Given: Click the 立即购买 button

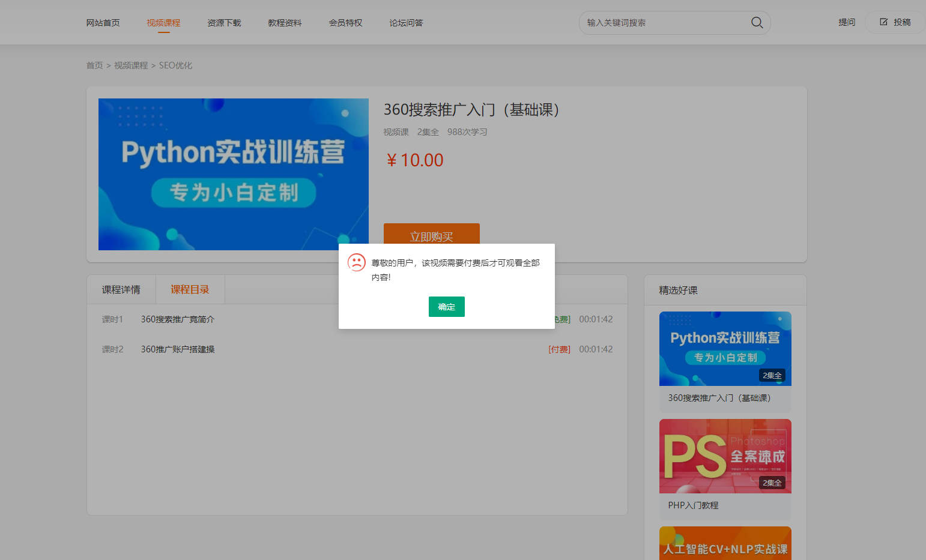Looking at the screenshot, I should pos(431,234).
